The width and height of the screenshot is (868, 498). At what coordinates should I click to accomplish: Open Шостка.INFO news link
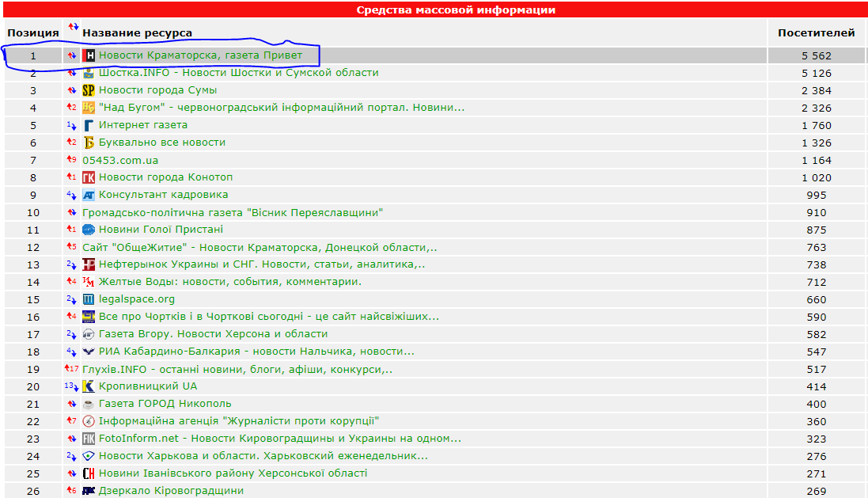point(238,73)
